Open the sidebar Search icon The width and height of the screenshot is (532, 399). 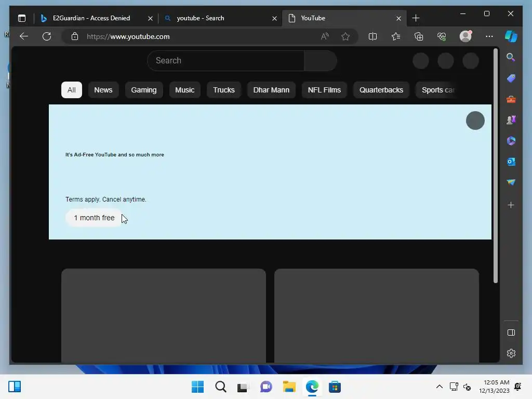pos(511,57)
